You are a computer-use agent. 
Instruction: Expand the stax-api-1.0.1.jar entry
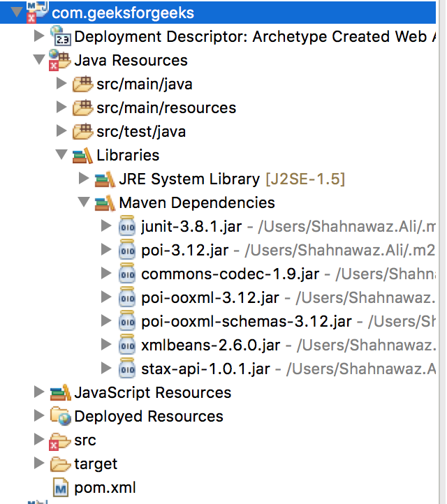tap(106, 369)
